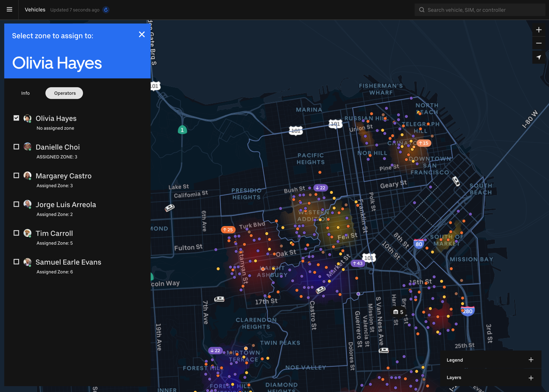Close the zone assignment panel
Screen dimensions: 549x392
pyautogui.click(x=142, y=34)
